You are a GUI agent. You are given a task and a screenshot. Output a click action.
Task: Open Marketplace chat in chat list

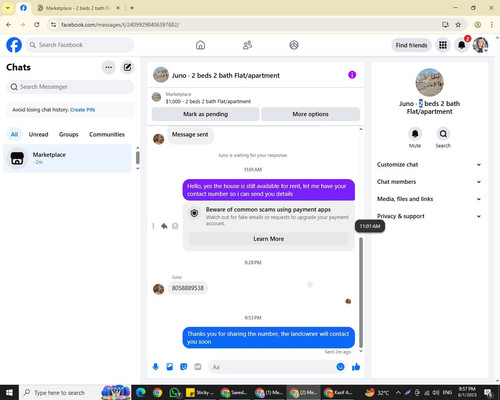[68, 158]
